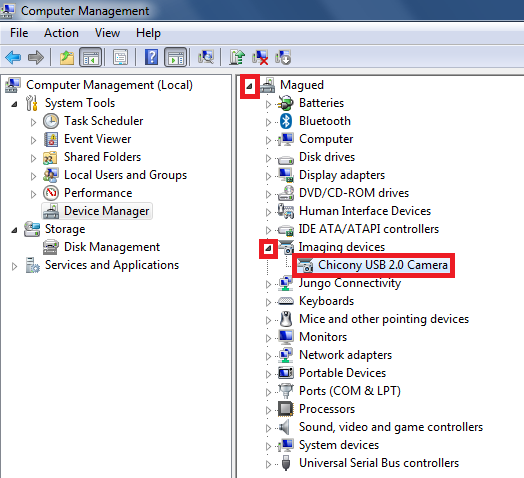The image size is (524, 478).
Task: Click the blue Back arrow in toolbar
Action: (x=13, y=57)
